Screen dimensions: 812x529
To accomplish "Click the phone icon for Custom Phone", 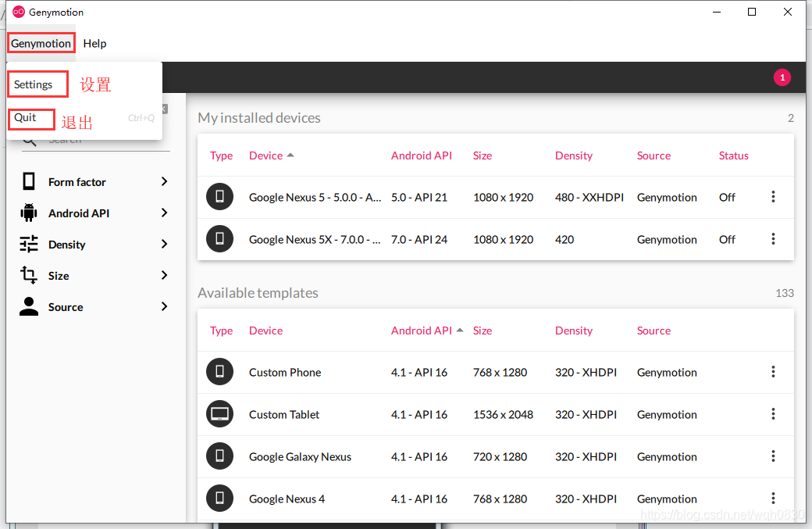I will (x=219, y=371).
